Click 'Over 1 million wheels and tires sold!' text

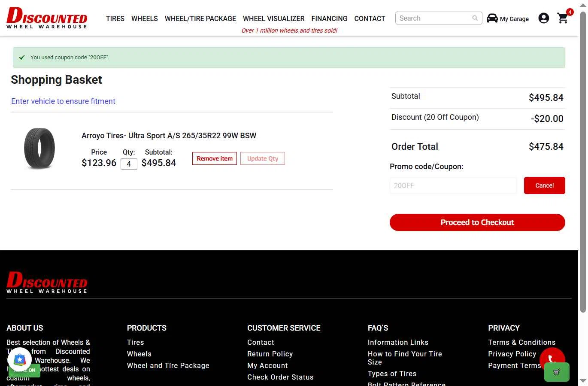[289, 30]
